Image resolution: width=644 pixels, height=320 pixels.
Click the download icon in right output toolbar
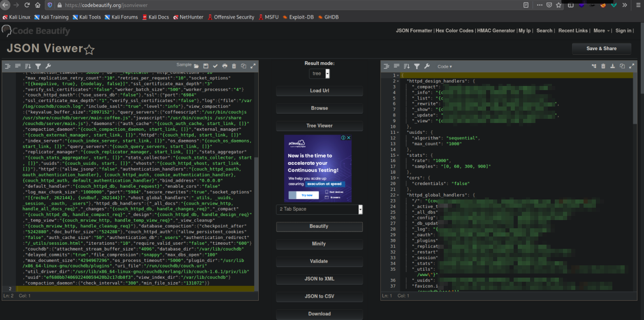(613, 66)
